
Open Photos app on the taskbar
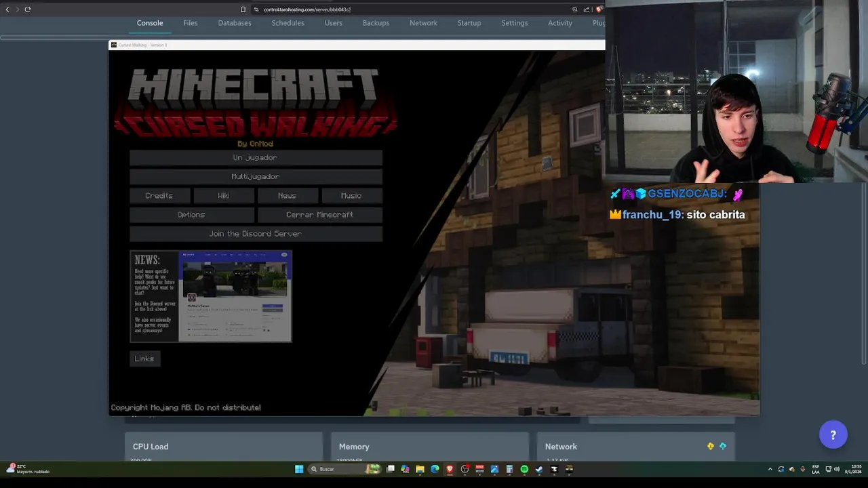494,469
